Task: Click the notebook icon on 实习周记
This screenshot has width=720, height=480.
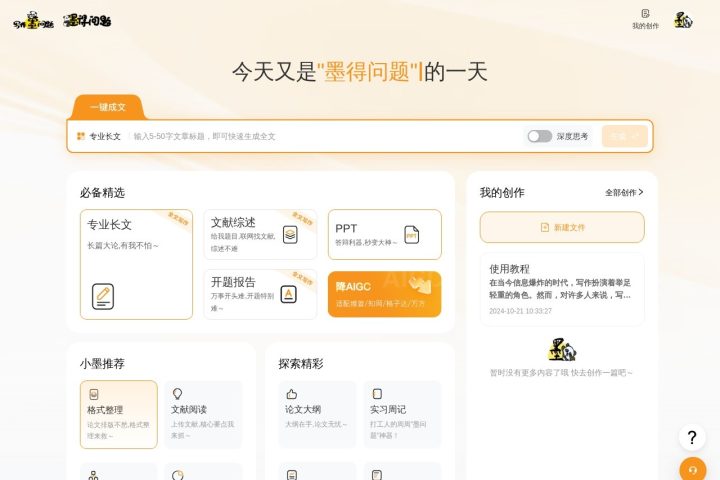Action: 377,394
